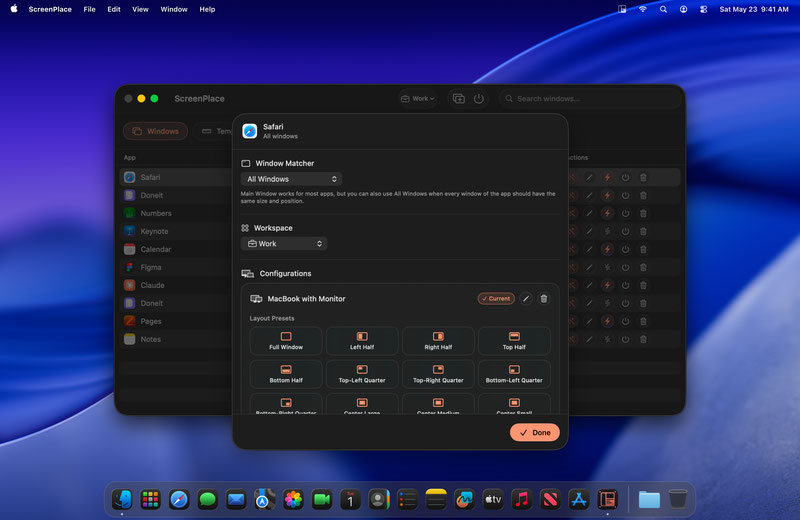The width and height of the screenshot is (800, 520).
Task: Click the pencil edit icon on Safari row
Action: [x=589, y=177]
